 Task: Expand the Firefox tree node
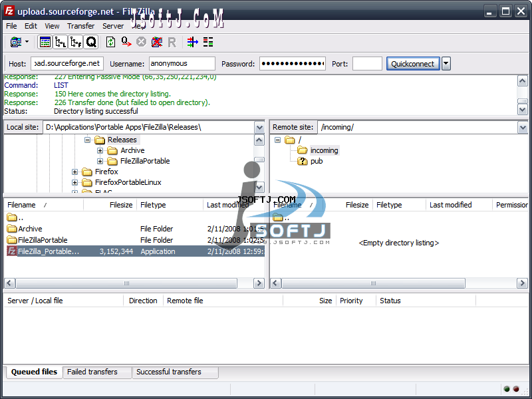click(75, 172)
